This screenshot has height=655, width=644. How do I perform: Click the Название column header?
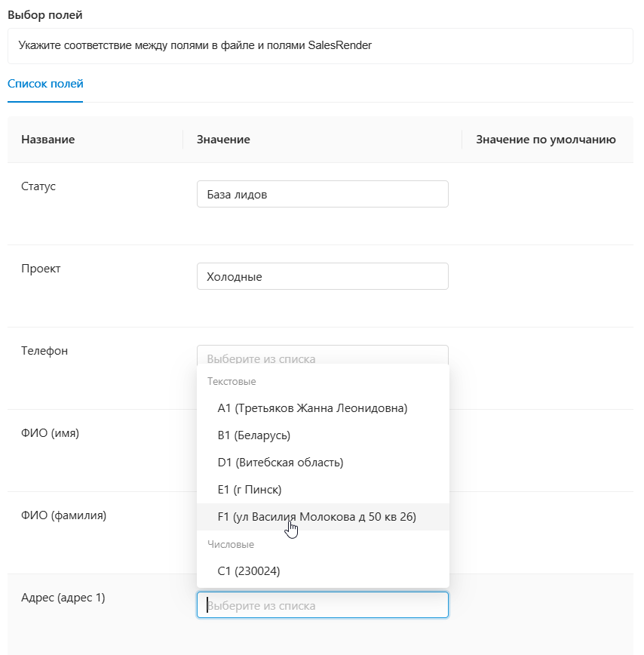(x=48, y=140)
